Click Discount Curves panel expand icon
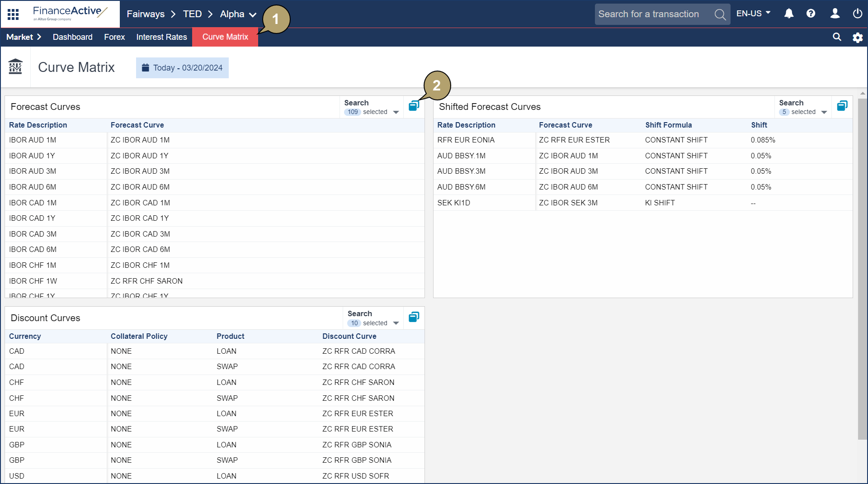The height and width of the screenshot is (484, 868). 414,317
